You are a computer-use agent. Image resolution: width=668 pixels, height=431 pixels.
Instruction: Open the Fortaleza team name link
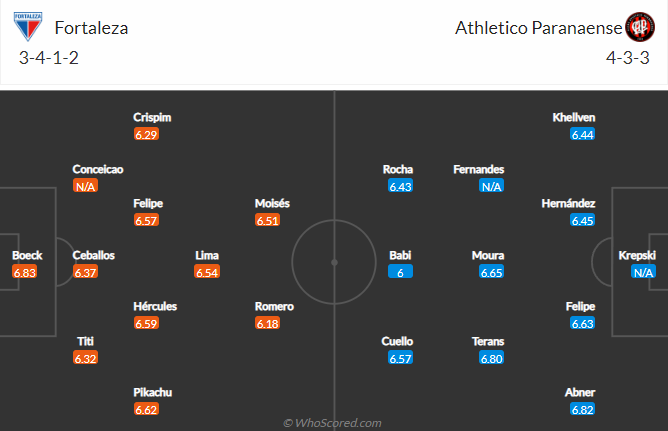tap(92, 28)
